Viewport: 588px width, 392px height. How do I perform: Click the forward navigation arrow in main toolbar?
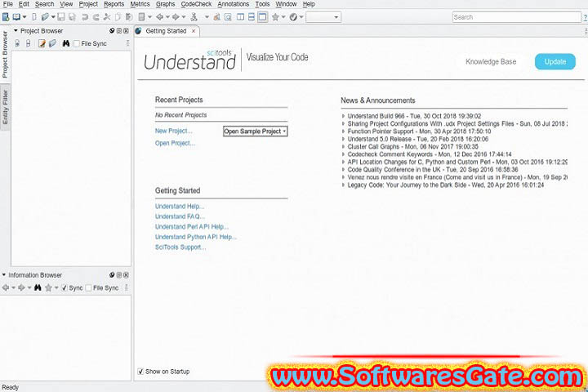[176, 17]
